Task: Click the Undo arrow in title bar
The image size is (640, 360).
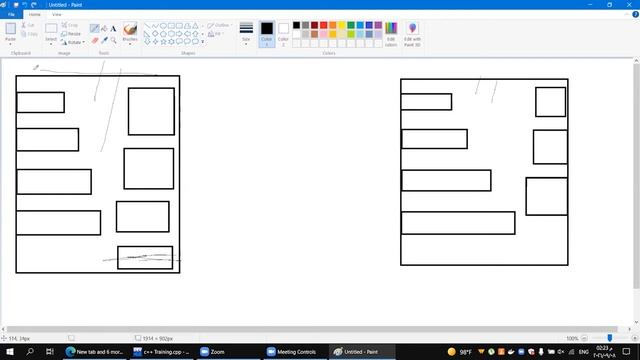Action: [25, 5]
